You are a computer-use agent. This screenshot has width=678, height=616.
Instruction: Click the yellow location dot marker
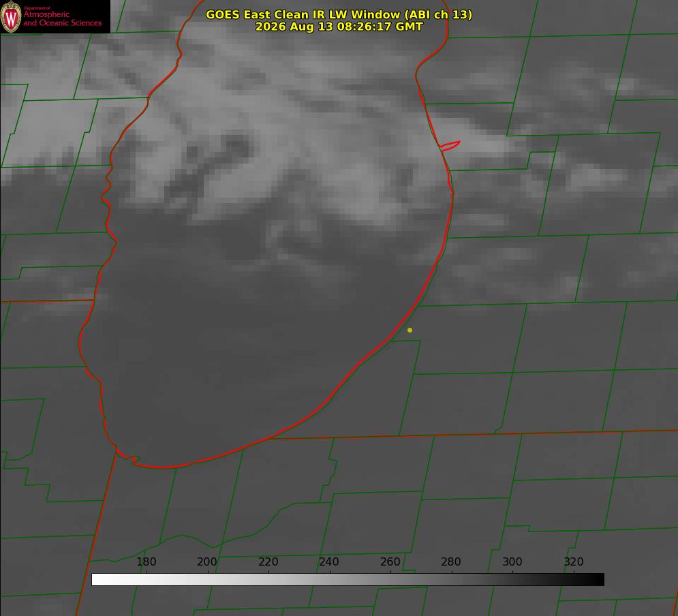coord(410,330)
